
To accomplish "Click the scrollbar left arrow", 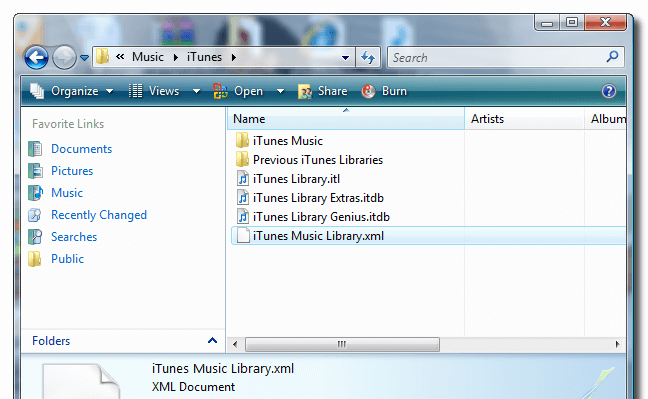I will click(235, 344).
